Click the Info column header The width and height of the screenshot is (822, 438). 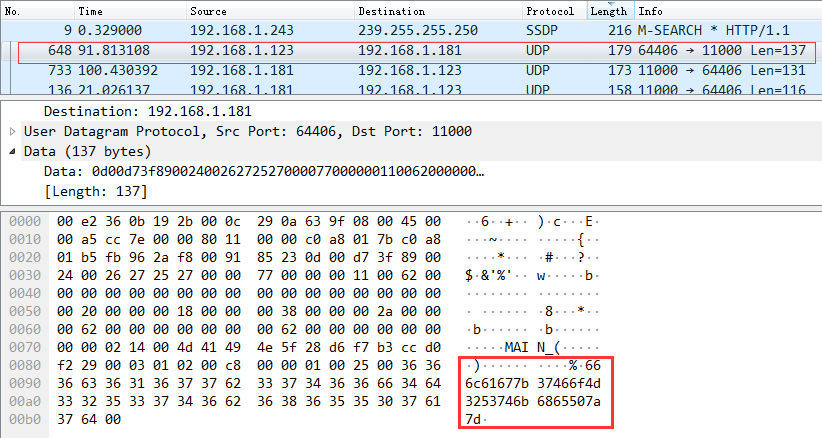tap(651, 11)
